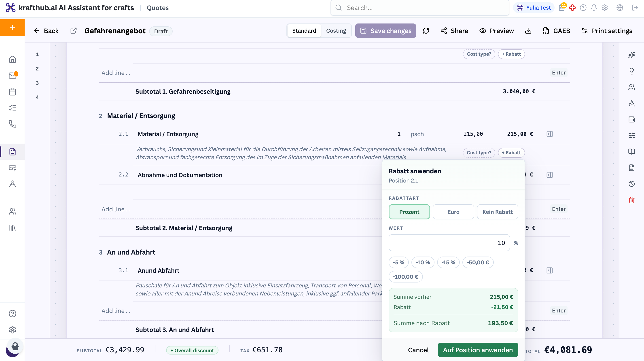Click the download icon in toolbar
Screen dimensions: 644x361
[528, 31]
